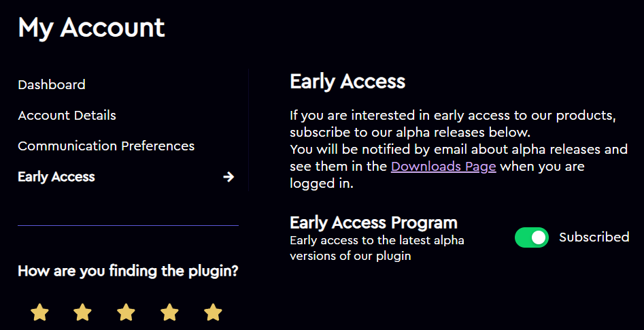Screen dimensions: 644x330
Task: Click the 'notified by email' sentence
Action: 459,166
